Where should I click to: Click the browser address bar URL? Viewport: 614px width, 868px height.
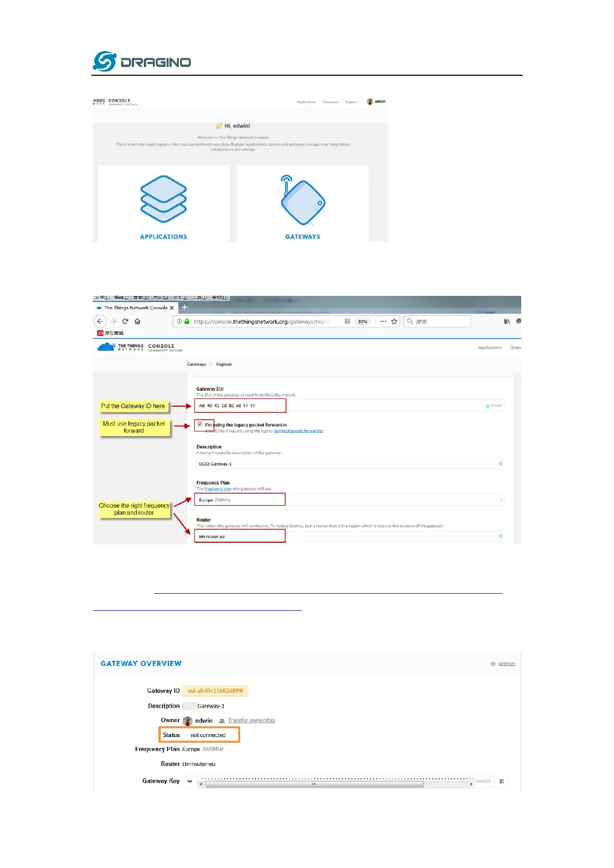coord(261,321)
